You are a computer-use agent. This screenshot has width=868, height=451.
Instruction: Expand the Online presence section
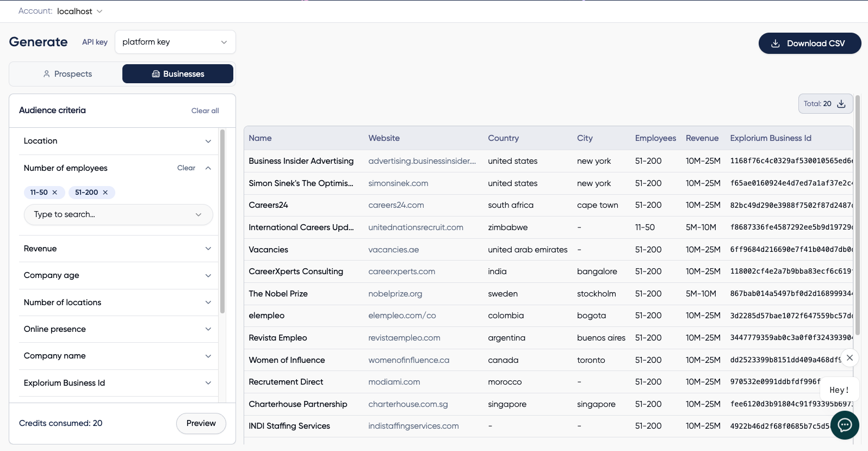(x=118, y=329)
